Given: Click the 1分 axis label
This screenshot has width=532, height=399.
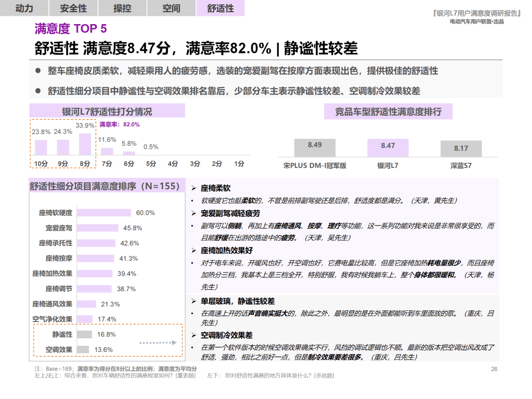Looking at the screenshot, I should click(239, 164).
